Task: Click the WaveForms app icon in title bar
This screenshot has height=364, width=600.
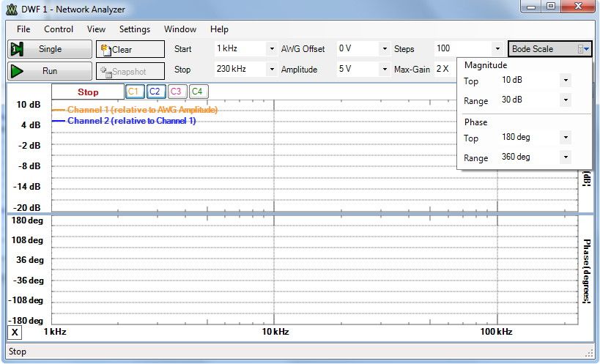Action: 12,10
